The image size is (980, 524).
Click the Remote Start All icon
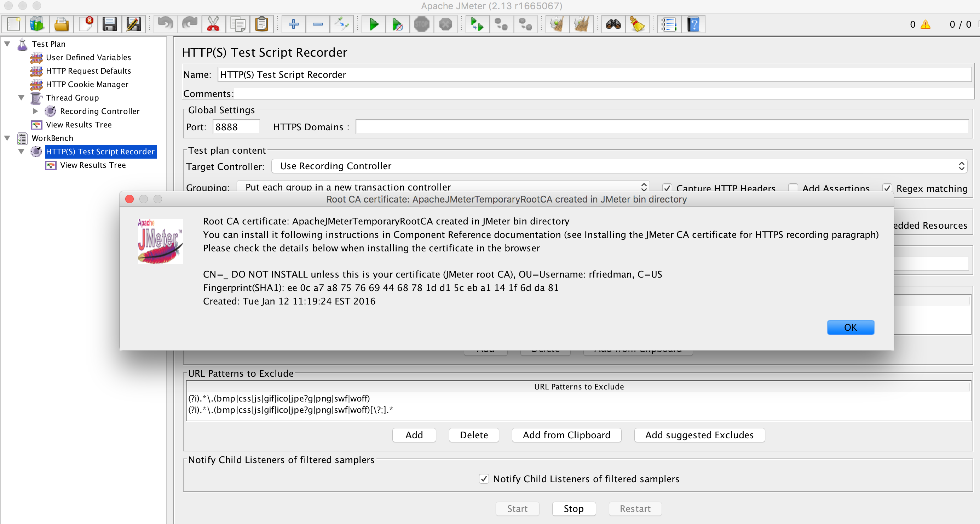(477, 24)
